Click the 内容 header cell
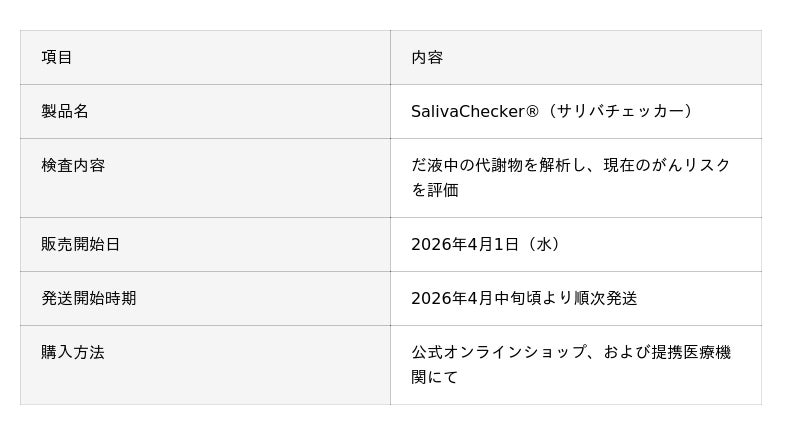Viewport: 800px width, 435px height. pos(427,58)
